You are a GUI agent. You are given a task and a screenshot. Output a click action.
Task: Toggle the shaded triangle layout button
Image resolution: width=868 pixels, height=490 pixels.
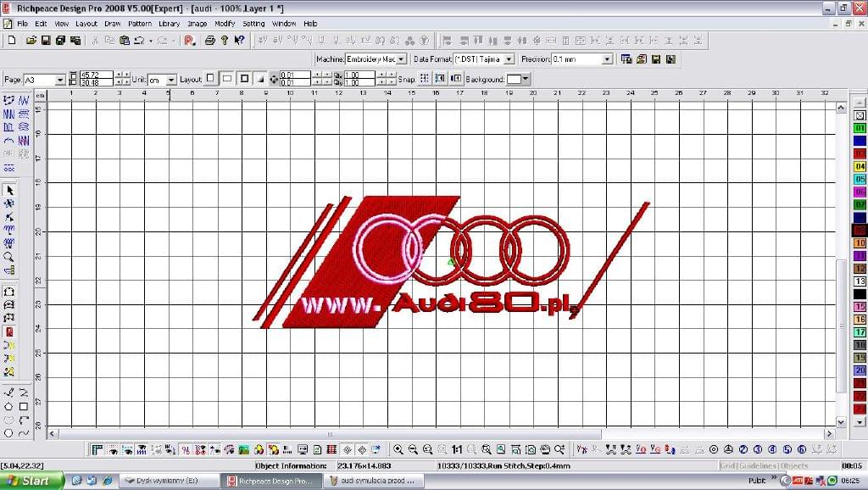pyautogui.click(x=261, y=79)
